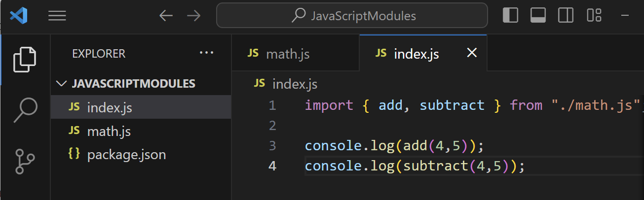Image resolution: width=644 pixels, height=200 pixels.
Task: Click line number 1 in the gutter
Action: click(x=272, y=105)
